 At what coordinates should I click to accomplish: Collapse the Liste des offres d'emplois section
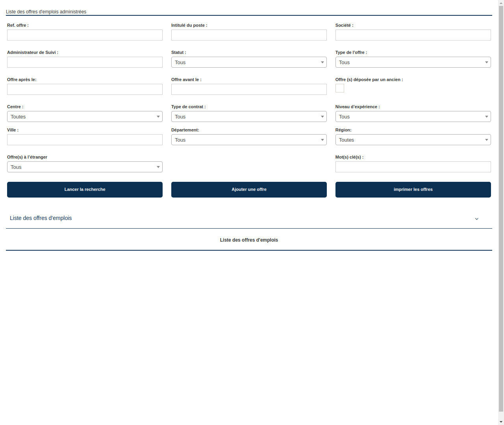pyautogui.click(x=477, y=219)
